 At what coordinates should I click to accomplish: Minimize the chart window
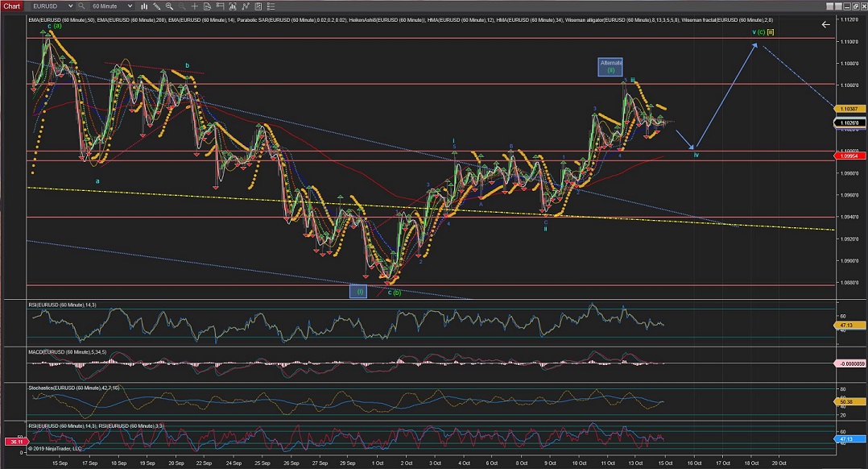[x=847, y=6]
